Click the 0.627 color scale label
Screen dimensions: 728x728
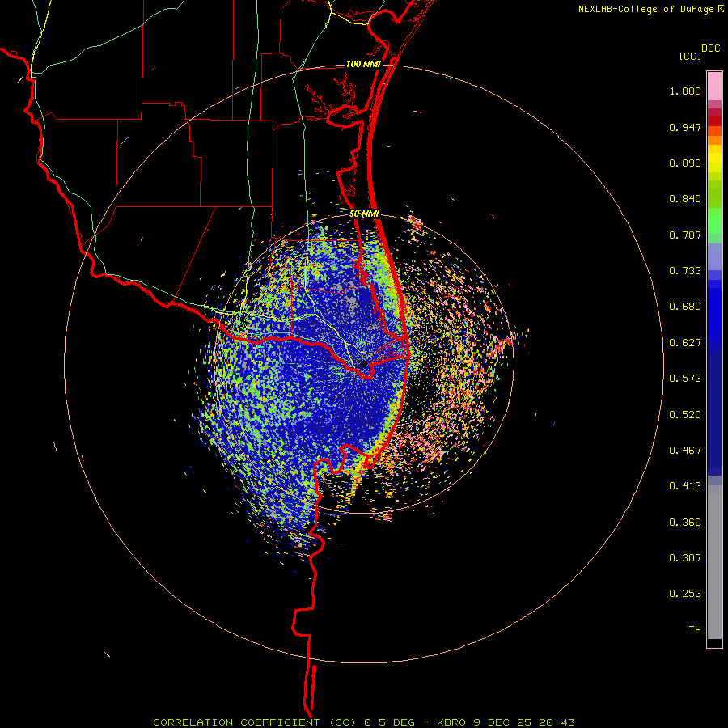(685, 343)
